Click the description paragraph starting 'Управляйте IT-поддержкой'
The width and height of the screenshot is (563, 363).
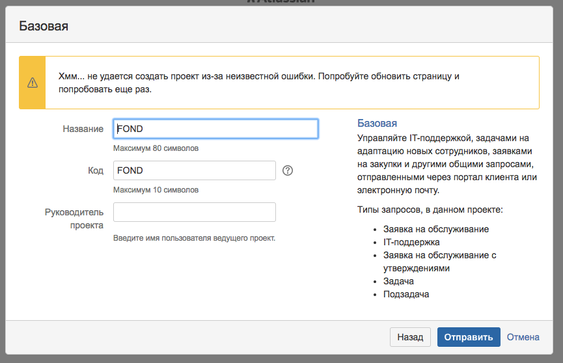447,164
